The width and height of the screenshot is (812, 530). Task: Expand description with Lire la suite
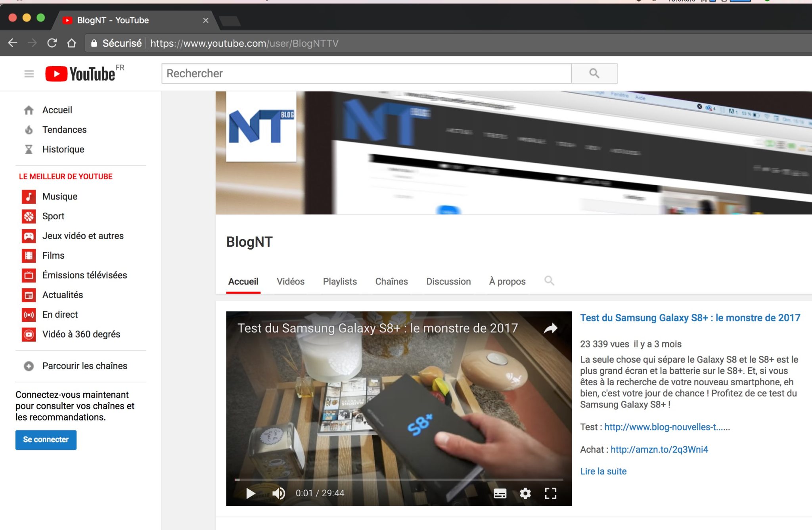pos(603,471)
